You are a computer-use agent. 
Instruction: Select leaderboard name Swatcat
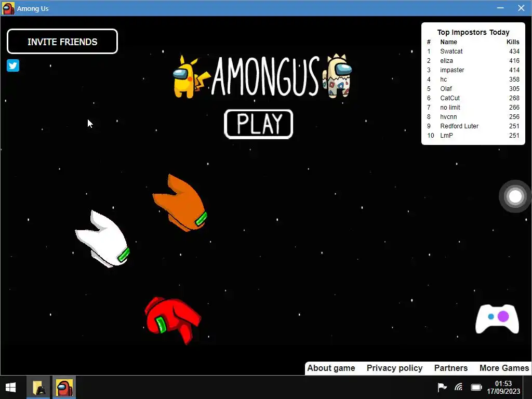pos(451,51)
